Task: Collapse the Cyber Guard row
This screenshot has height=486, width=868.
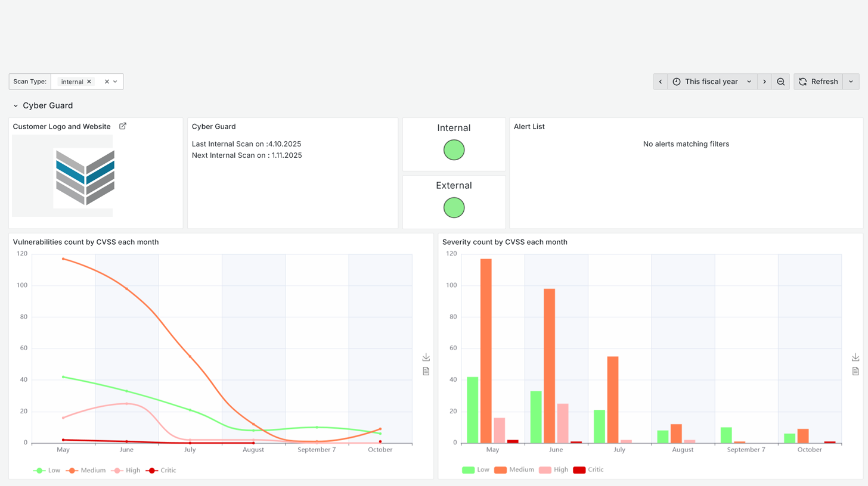Action: click(16, 105)
